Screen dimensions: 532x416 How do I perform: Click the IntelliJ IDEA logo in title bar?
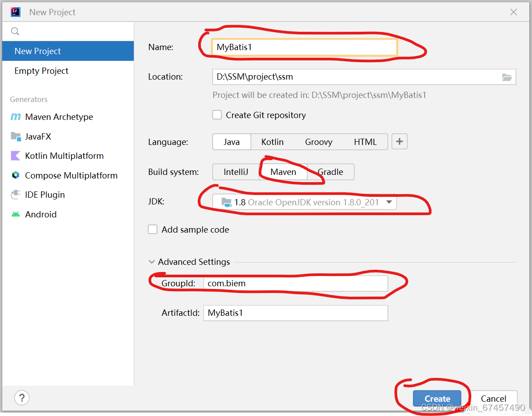pyautogui.click(x=16, y=12)
